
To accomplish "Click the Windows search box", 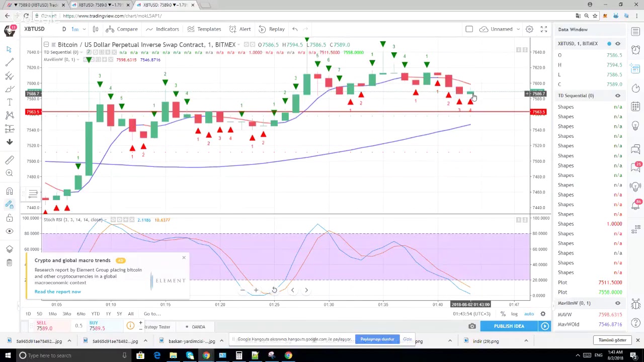I will pyautogui.click(x=74, y=355).
